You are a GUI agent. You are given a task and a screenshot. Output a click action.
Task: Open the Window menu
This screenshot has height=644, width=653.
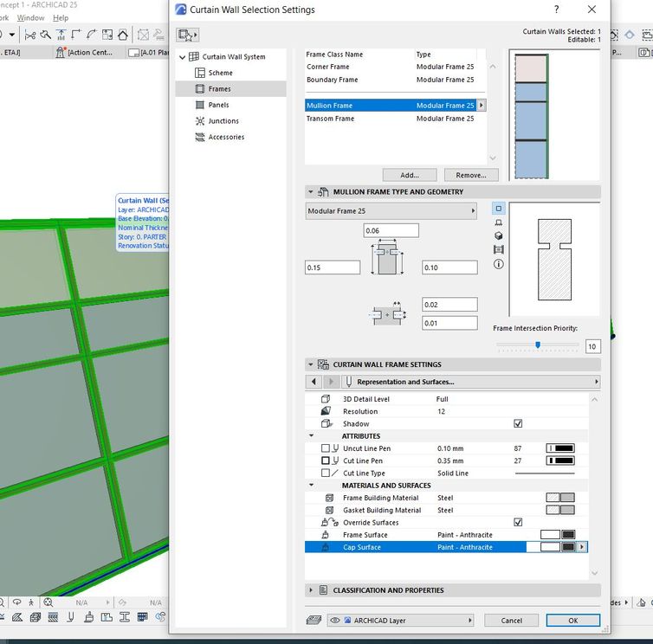[30, 17]
